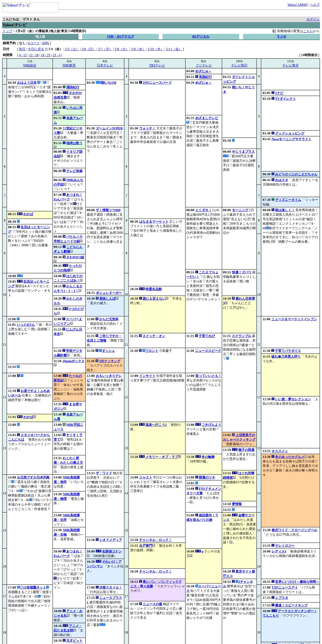Click the Yahoo!テレビ logo image

coord(30,7)
